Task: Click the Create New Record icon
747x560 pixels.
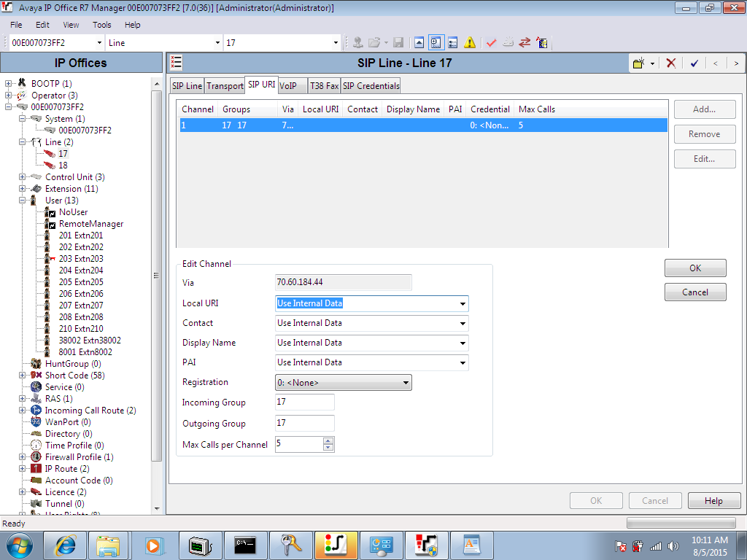Action: (x=638, y=63)
